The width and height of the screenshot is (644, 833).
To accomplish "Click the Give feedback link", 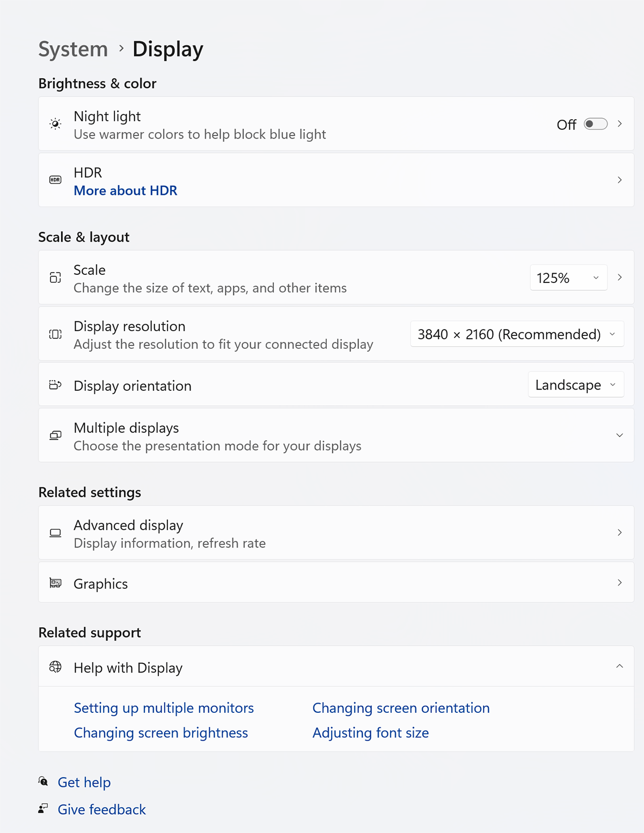I will coord(102,809).
